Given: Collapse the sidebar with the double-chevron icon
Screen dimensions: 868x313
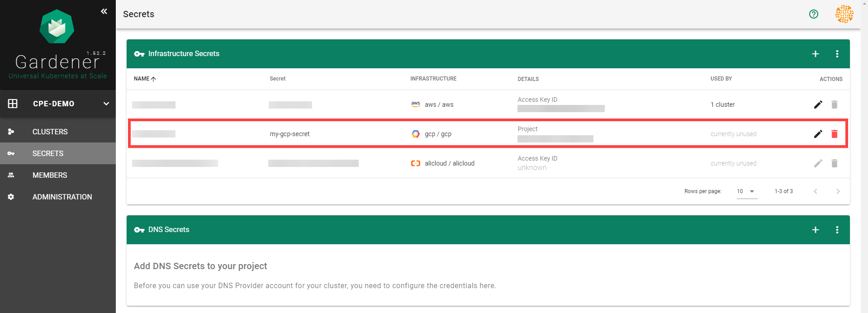Looking at the screenshot, I should [x=104, y=11].
